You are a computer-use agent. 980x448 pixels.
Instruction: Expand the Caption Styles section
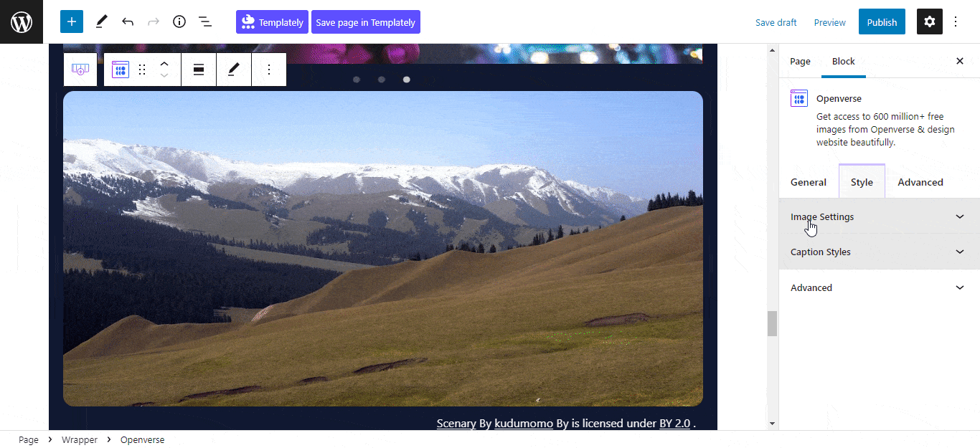tap(879, 252)
